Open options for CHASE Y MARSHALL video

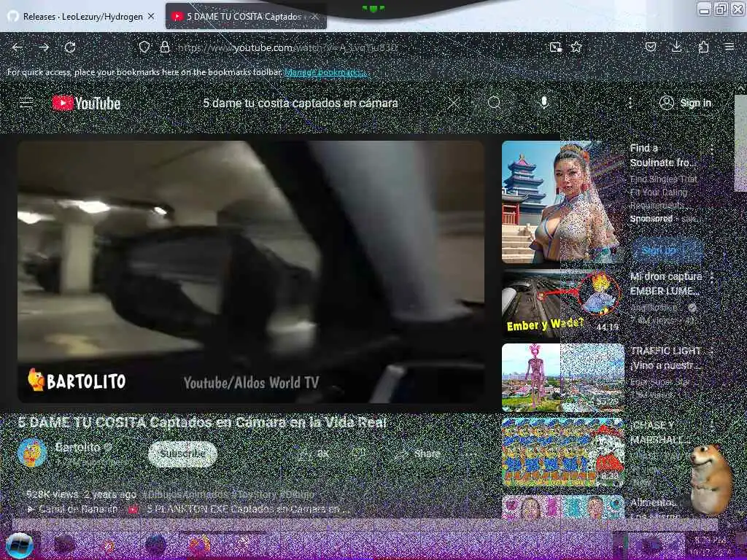(712, 426)
